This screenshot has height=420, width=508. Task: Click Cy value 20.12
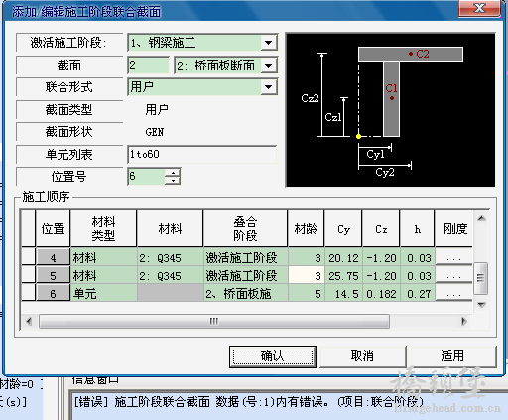tap(343, 257)
